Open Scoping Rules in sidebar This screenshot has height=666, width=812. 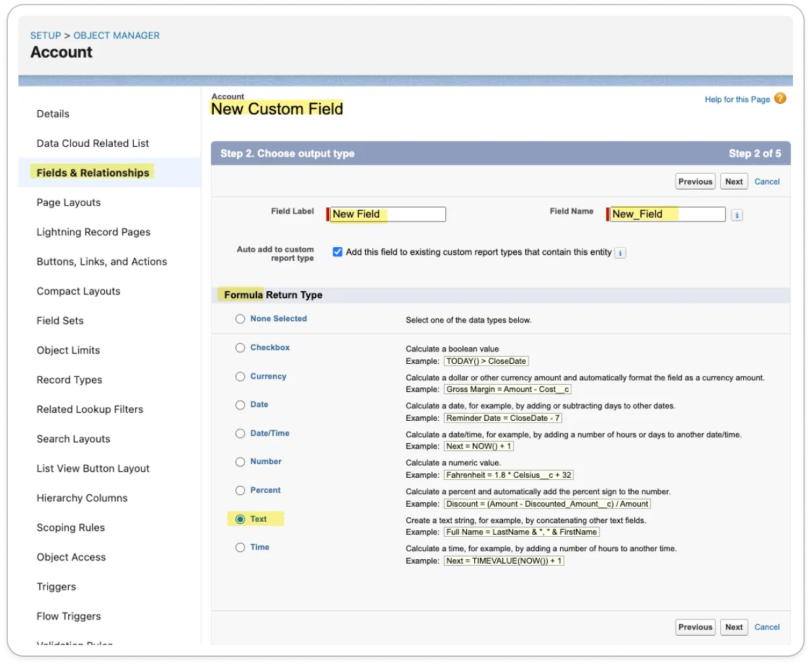71,527
